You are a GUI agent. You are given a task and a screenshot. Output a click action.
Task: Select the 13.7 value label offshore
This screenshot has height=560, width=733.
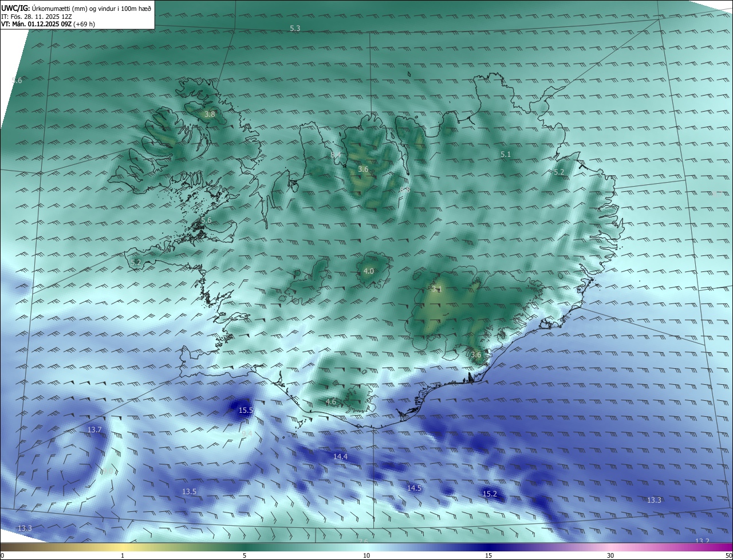94,429
